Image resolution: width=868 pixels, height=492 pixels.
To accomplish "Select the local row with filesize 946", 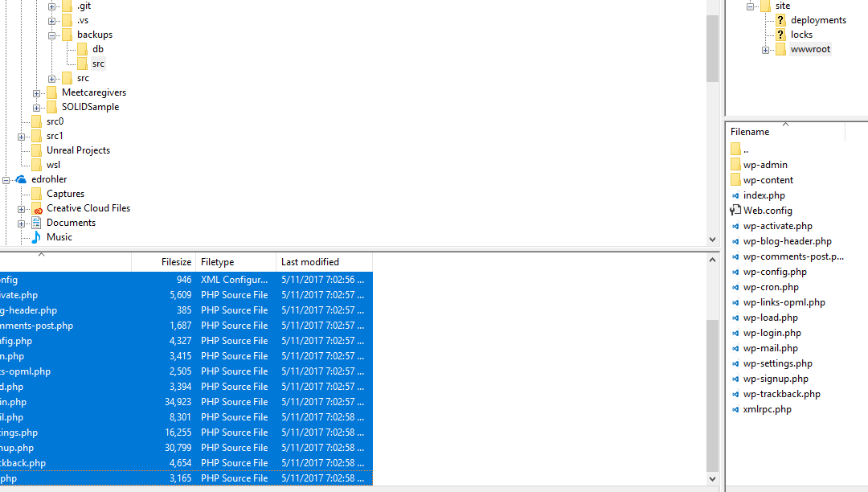I will pyautogui.click(x=186, y=280).
